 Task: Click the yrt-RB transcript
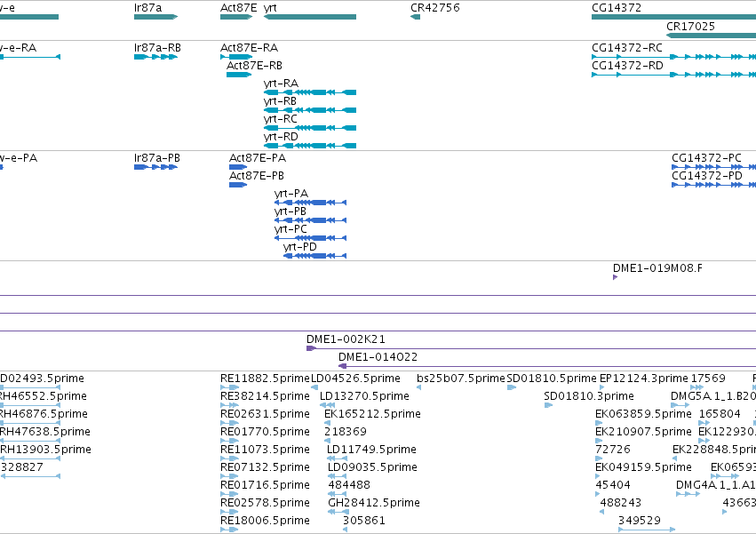click(x=310, y=110)
